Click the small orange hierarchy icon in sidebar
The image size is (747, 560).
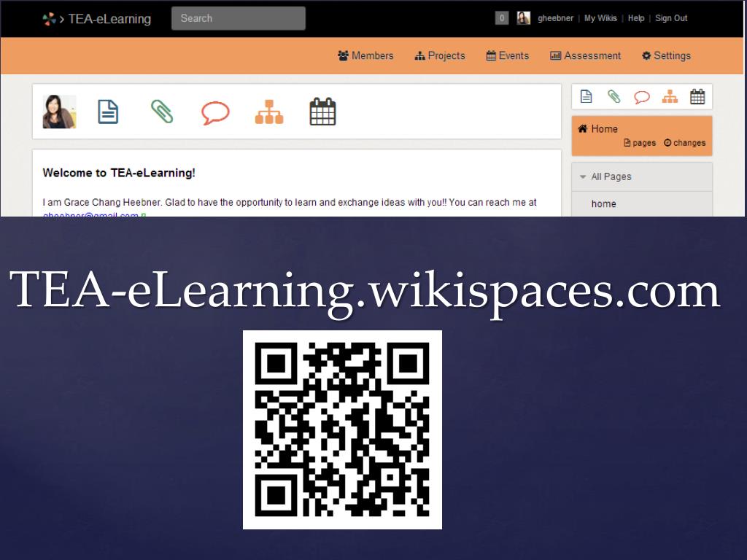(670, 97)
